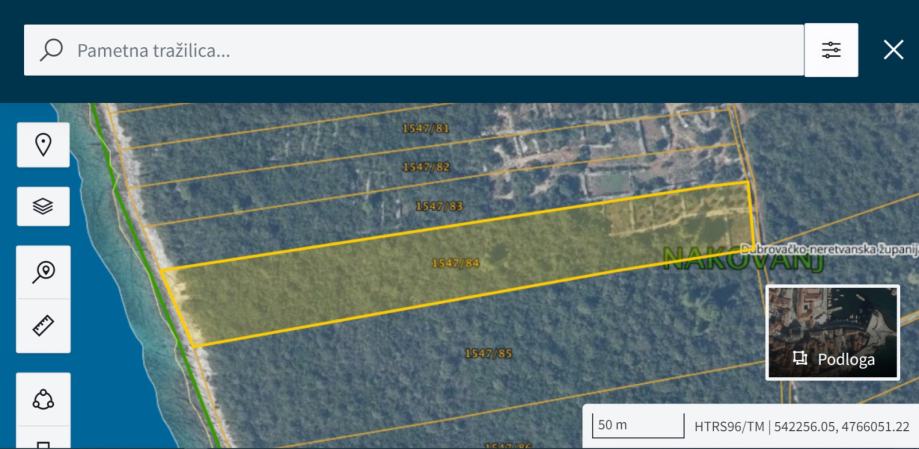The image size is (919, 449).
Task: Click parcel label 1547/82
Action: click(427, 167)
